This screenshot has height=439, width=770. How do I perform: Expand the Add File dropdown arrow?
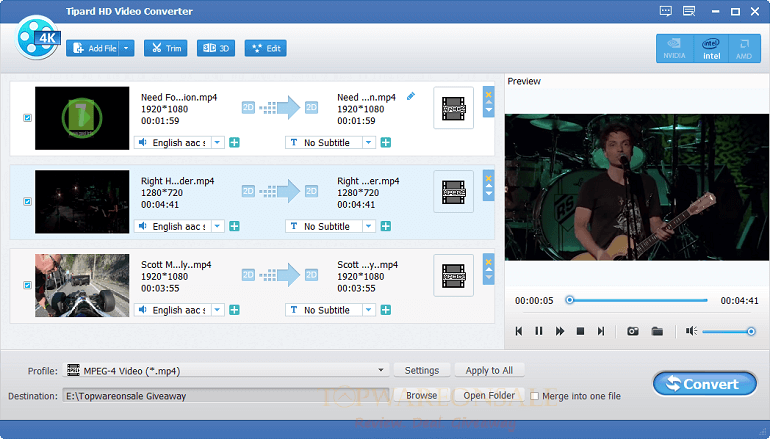(x=127, y=48)
